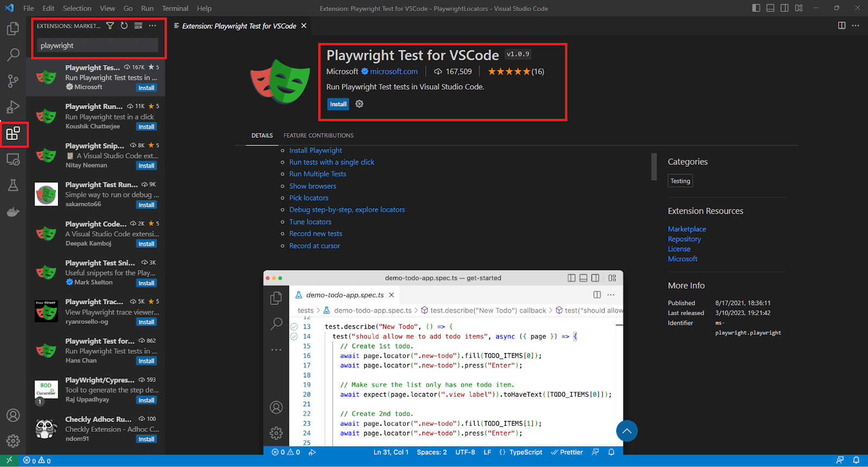
Task: Install Playwright Test for VSCode extension
Action: pos(338,104)
